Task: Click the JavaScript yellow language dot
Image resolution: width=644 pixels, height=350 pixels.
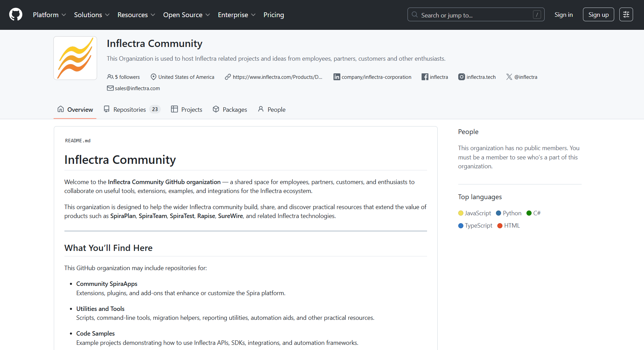Action: tap(461, 213)
